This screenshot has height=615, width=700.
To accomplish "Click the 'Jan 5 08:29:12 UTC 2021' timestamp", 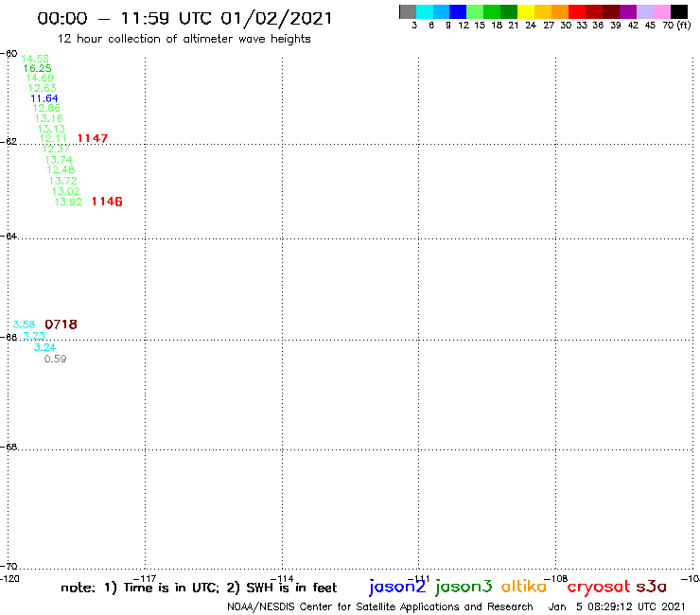I will pos(617,607).
